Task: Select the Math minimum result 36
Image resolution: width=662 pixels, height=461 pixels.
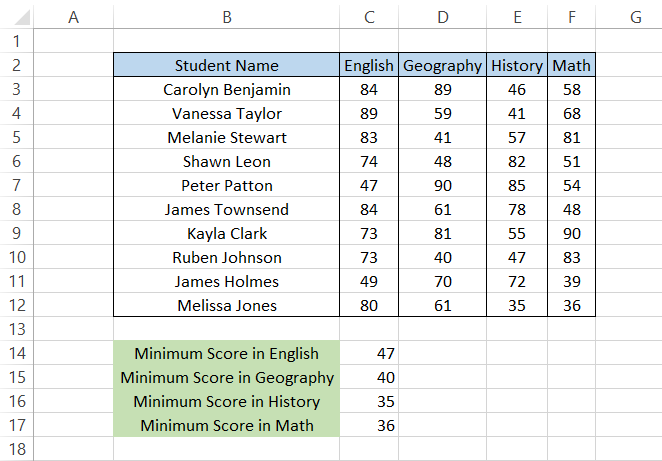Action: 369,426
